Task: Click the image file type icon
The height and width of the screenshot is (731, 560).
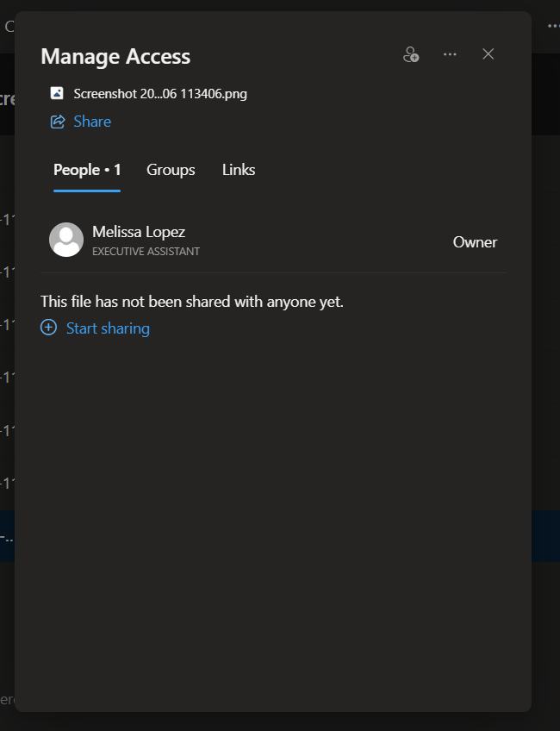Action: [57, 93]
